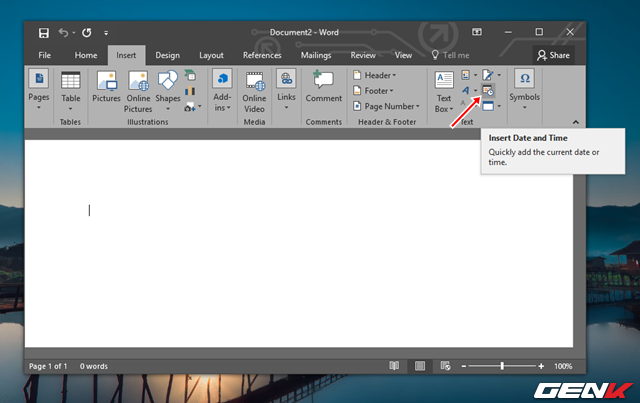Viewport: 640px width, 403px height.
Task: Insert a SmartArt graphic
Action: (x=190, y=75)
